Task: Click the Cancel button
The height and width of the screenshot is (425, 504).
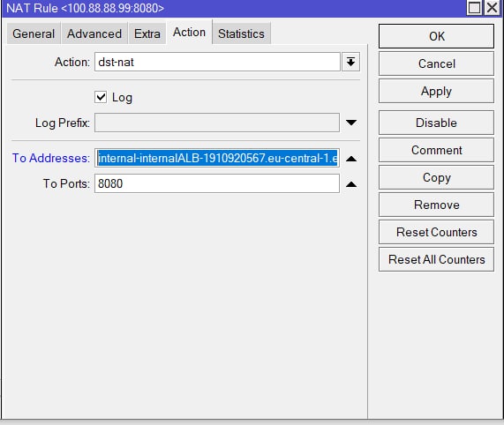Action: pos(436,63)
